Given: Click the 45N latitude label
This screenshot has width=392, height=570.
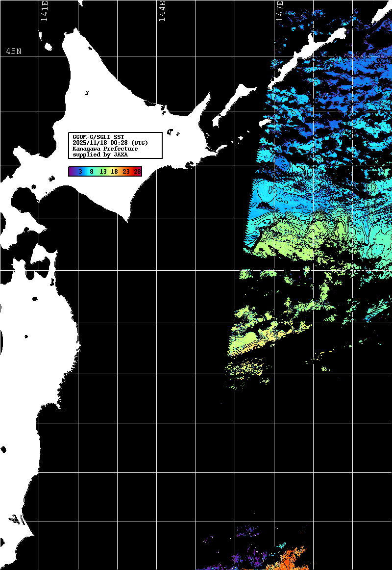Looking at the screenshot, I should click(x=14, y=52).
